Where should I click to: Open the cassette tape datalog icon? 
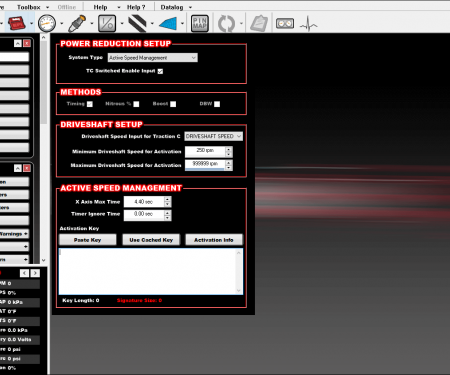click(x=285, y=23)
